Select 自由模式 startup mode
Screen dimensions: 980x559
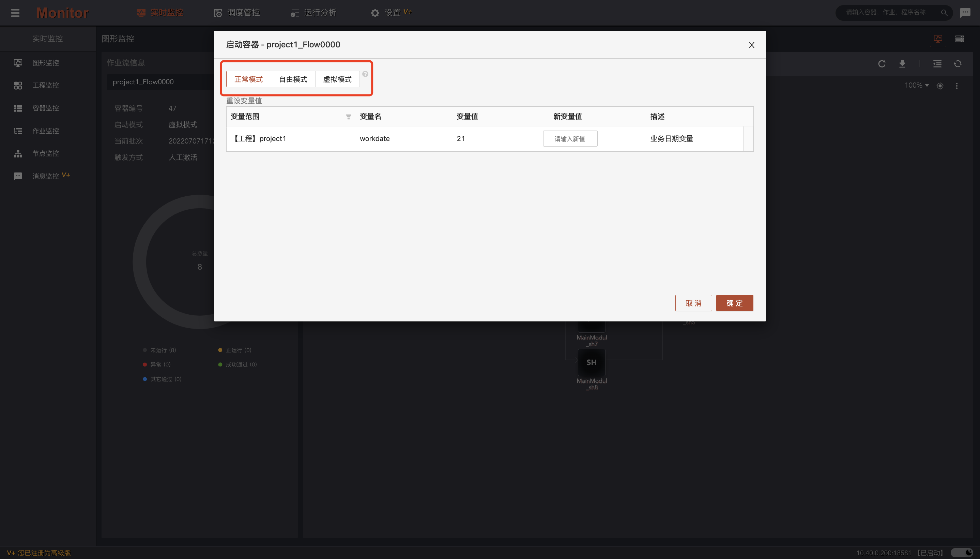pos(293,79)
